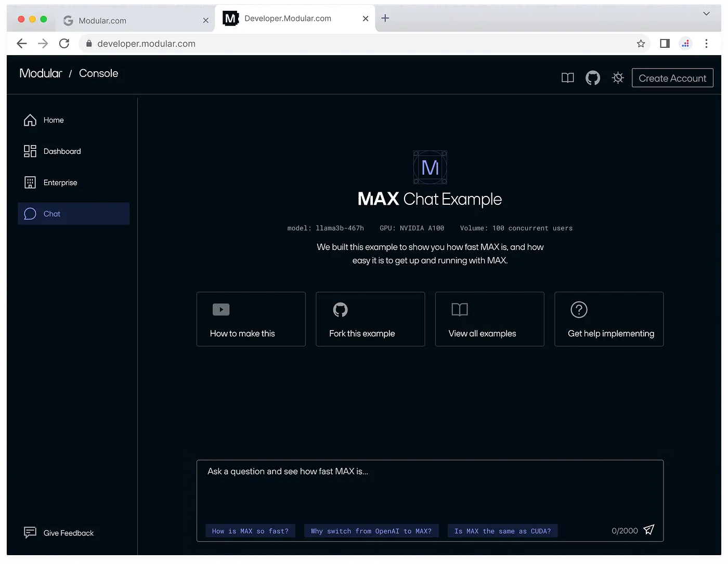
Task: Click the MAX Chat Example heading
Action: coord(430,199)
